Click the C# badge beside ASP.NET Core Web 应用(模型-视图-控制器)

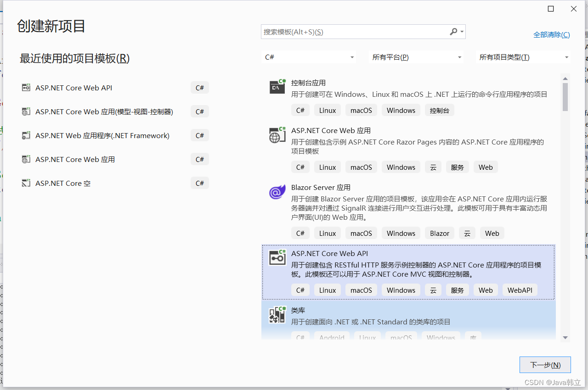200,111
